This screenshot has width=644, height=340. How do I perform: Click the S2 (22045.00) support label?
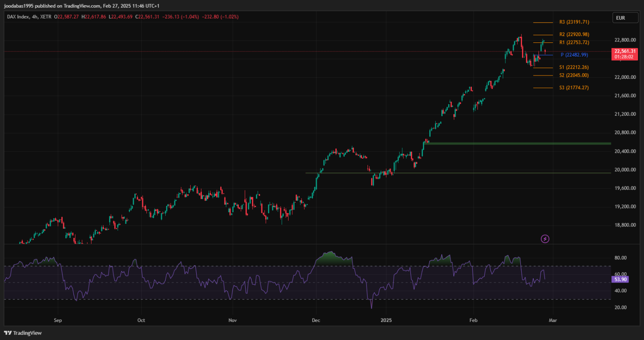[x=574, y=75]
